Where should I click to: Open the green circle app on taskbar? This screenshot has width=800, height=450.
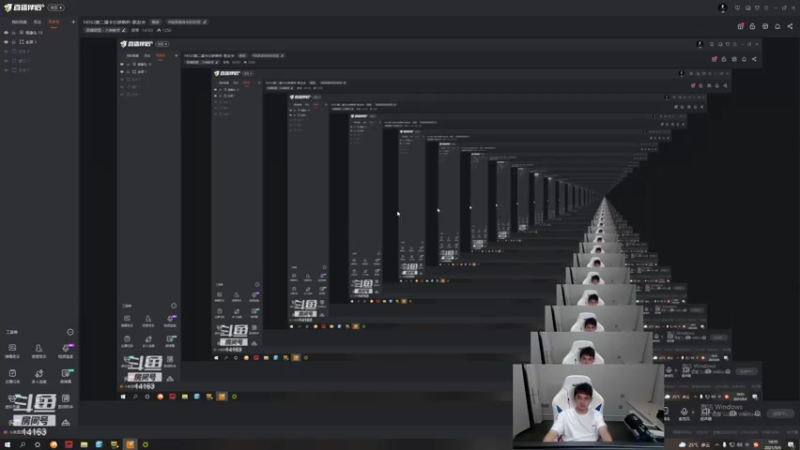tap(145, 444)
